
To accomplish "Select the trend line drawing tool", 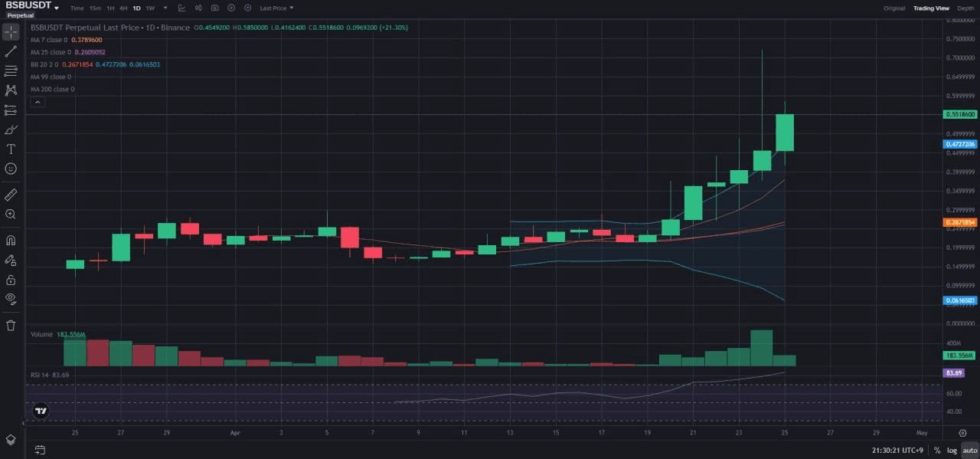I will (11, 51).
